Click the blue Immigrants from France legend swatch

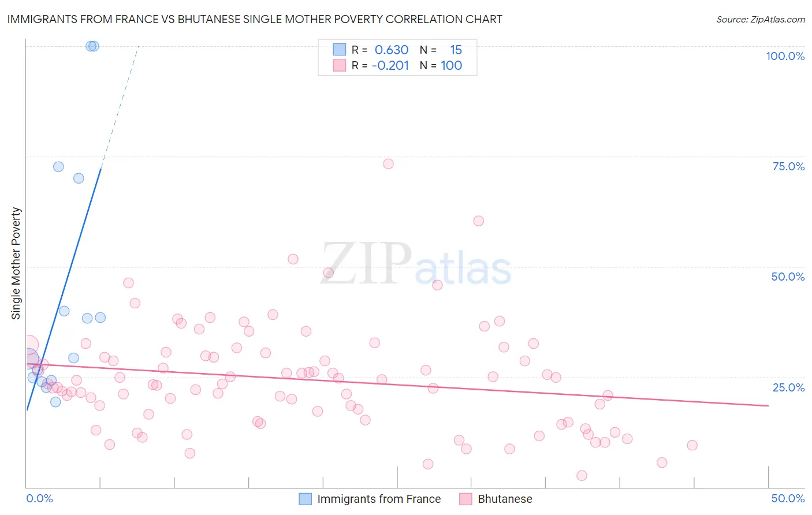(x=305, y=499)
